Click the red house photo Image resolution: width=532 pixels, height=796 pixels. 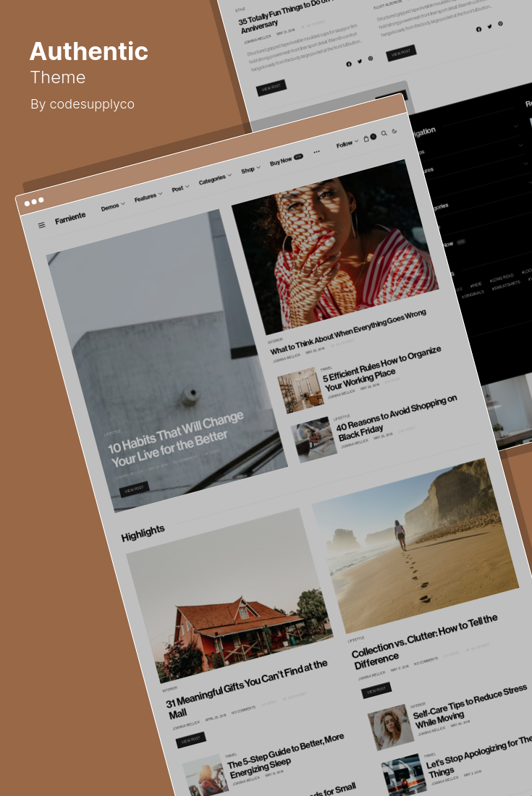229,596
